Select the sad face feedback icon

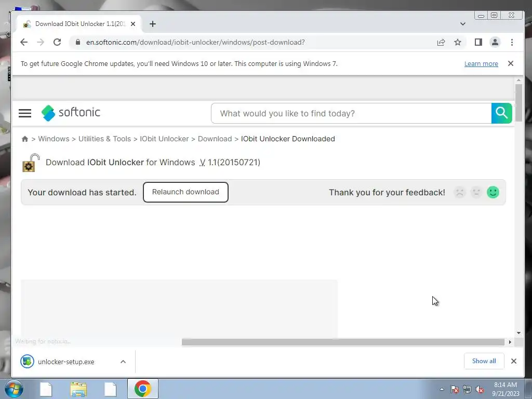click(x=460, y=192)
